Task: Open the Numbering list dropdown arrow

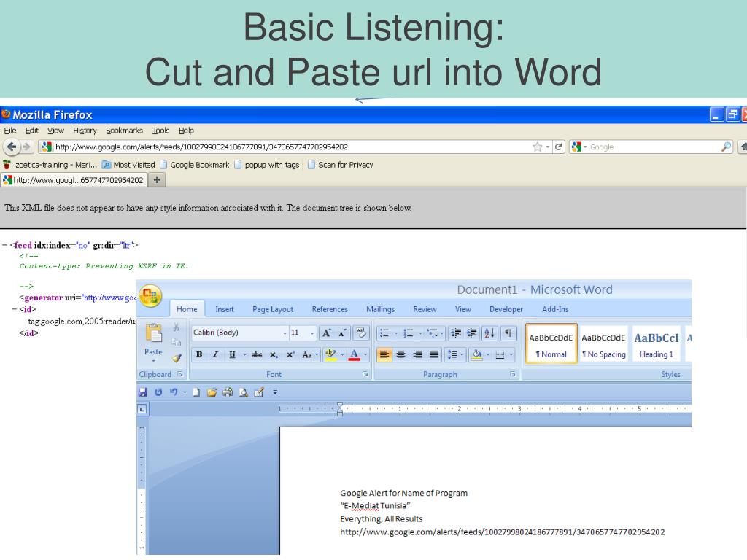Action: [x=419, y=332]
